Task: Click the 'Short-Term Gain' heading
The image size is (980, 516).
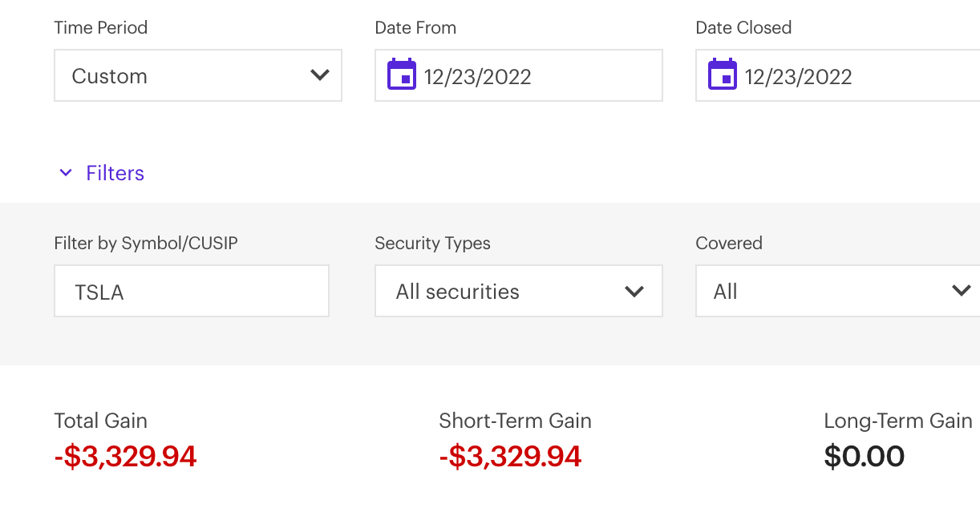Action: tap(515, 421)
